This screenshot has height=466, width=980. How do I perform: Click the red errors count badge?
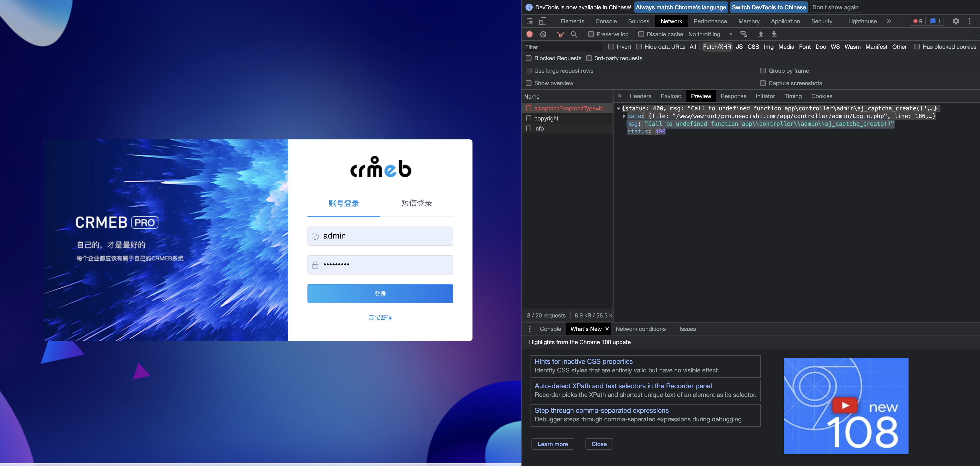click(x=918, y=21)
